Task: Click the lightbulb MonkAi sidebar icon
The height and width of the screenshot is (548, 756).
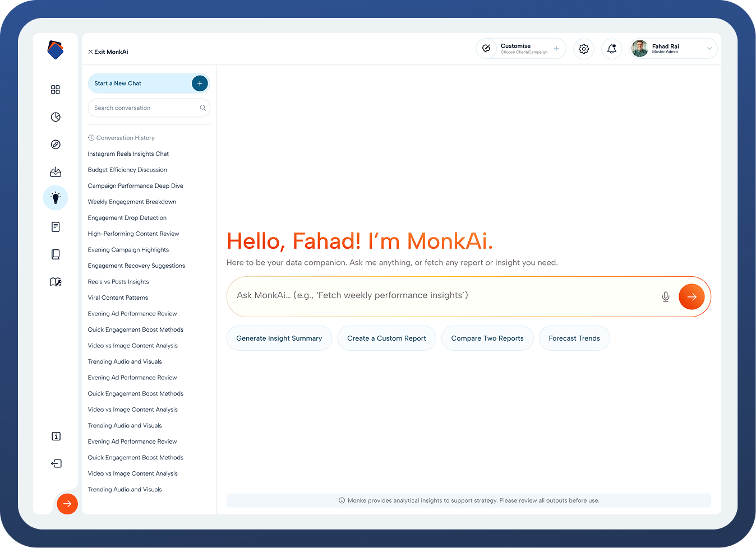Action: 56,198
